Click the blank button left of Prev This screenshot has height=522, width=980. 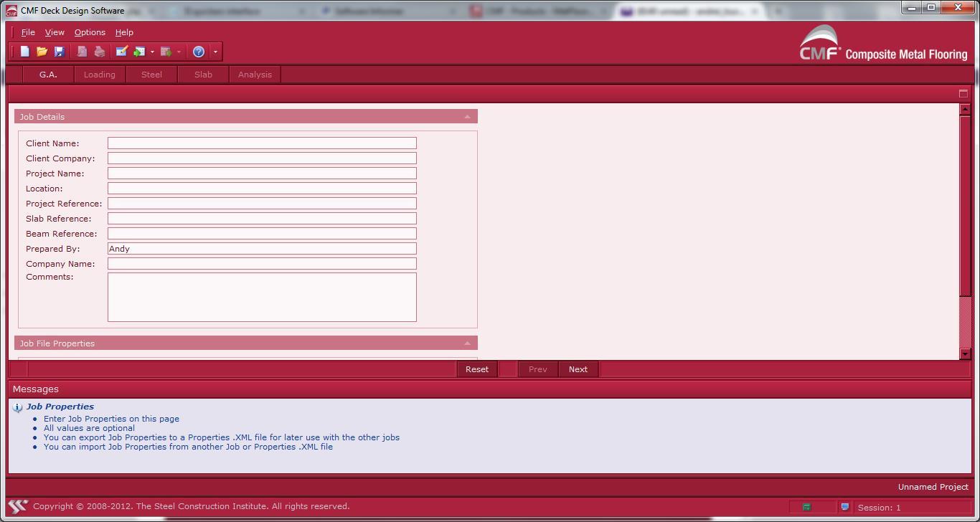click(x=507, y=369)
